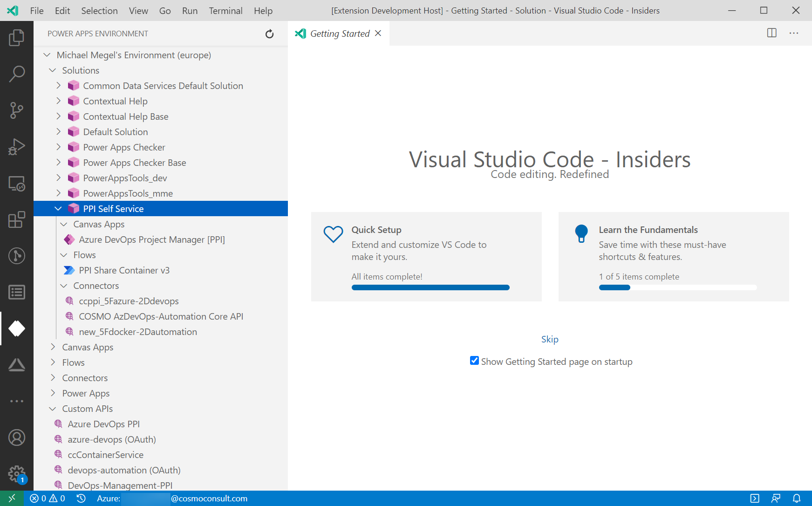The height and width of the screenshot is (506, 812).
Task: Select devops-automation (OAuth) custom API
Action: (x=161, y=470)
